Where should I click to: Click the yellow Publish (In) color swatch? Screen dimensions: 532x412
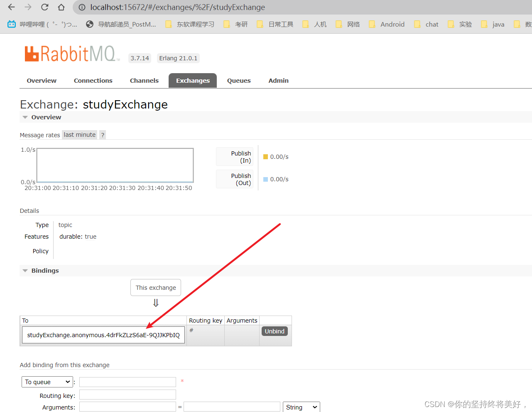(266, 157)
